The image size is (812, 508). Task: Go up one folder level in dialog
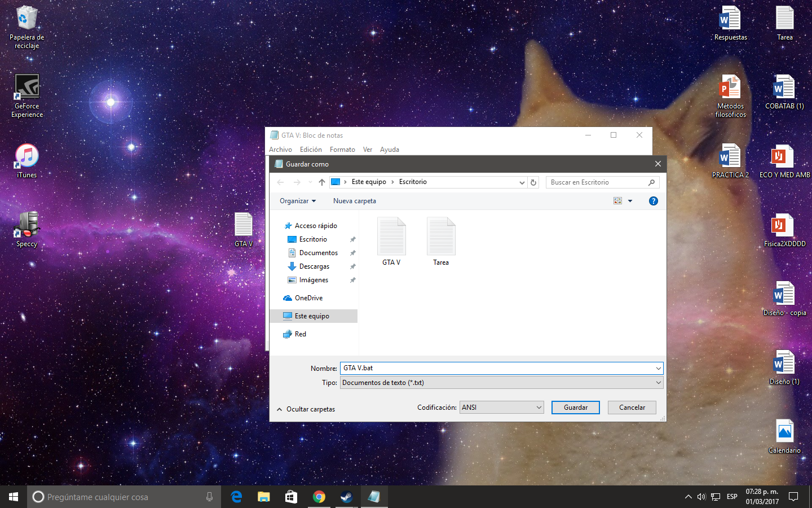(322, 182)
